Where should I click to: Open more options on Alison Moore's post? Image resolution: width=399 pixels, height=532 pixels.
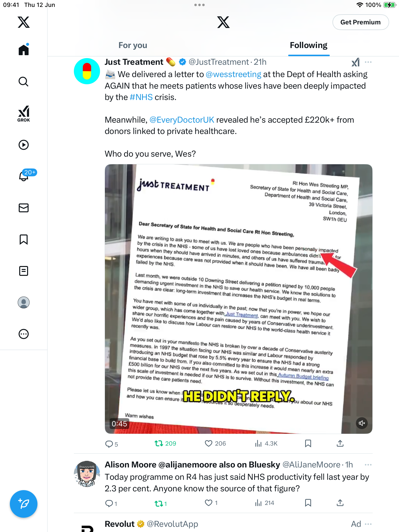pos(368,465)
